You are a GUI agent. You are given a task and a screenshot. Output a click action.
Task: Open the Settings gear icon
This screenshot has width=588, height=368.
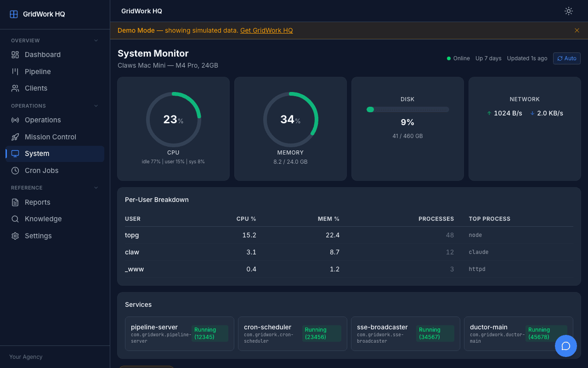14,236
